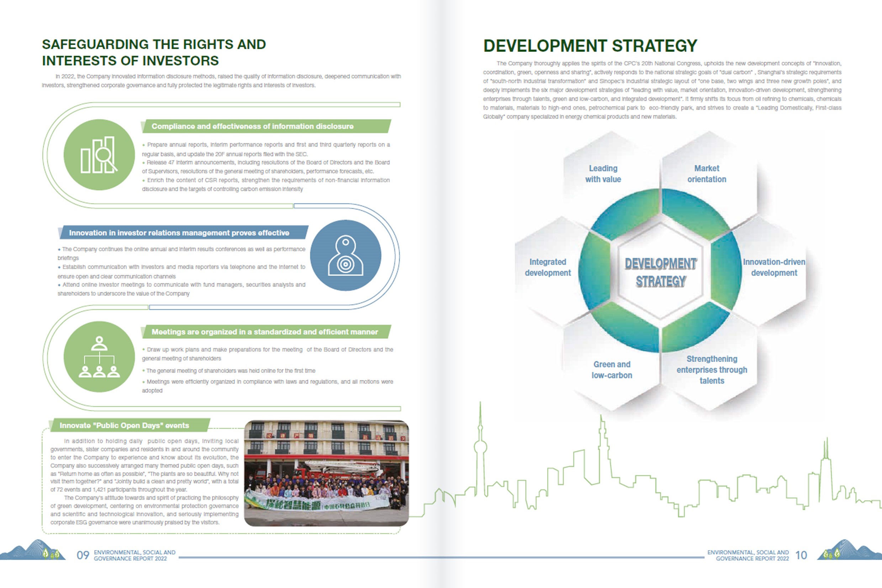Click paragraph beginning 'In addition to holding daily'

coord(144,465)
